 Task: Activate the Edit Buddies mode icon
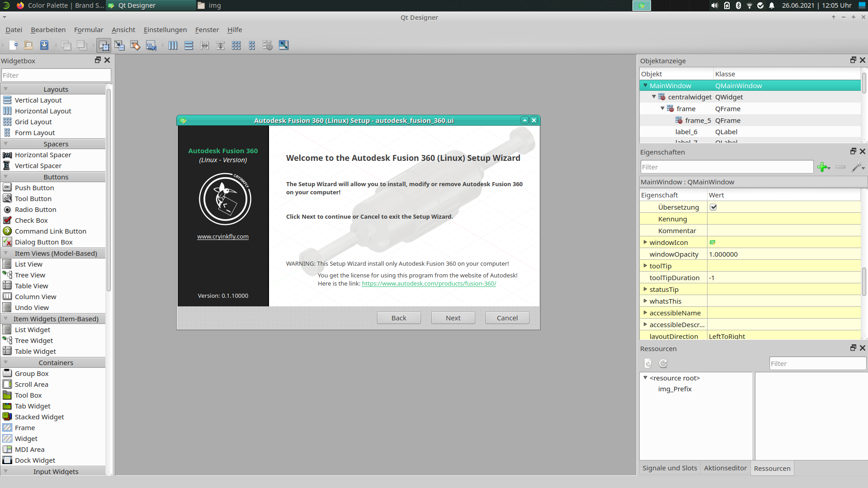click(136, 45)
